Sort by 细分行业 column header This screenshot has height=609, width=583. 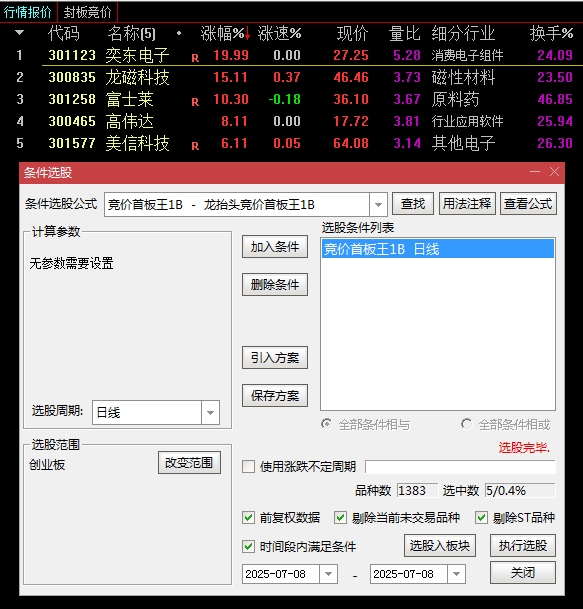click(x=463, y=33)
